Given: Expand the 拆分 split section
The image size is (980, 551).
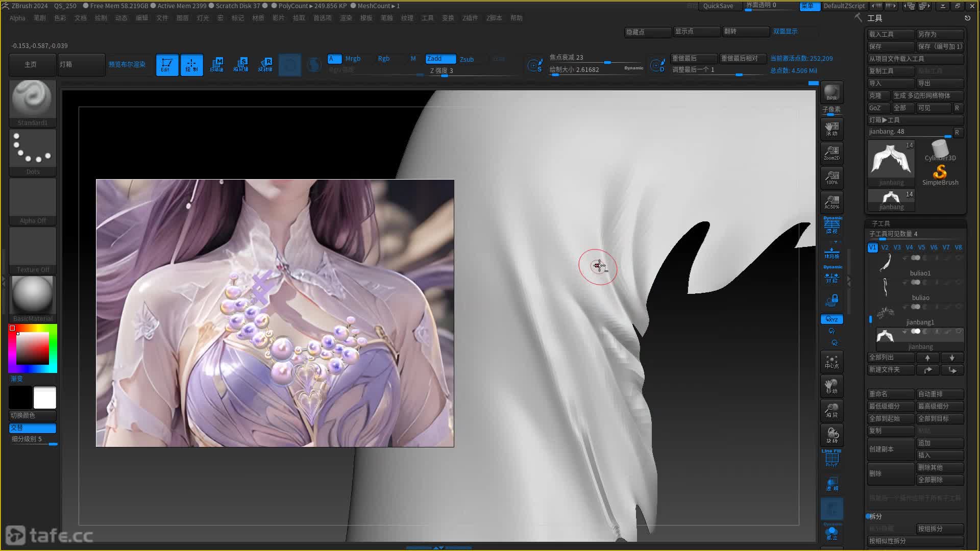Looking at the screenshot, I should [875, 516].
